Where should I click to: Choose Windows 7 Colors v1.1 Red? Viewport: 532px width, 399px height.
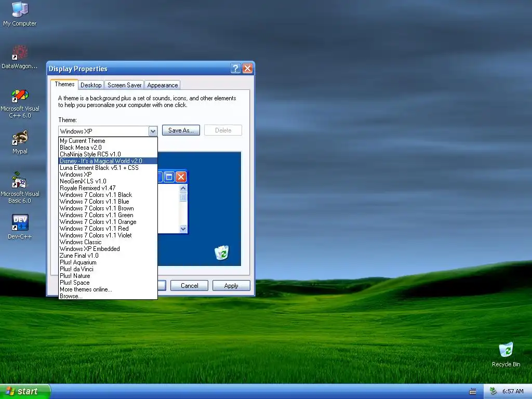click(108, 229)
